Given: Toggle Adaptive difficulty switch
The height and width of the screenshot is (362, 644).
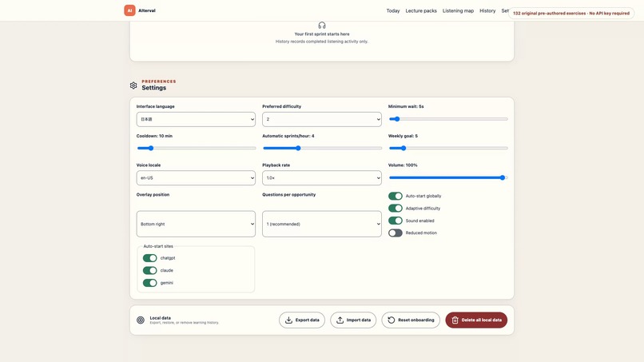Looking at the screenshot, I should point(396,209).
